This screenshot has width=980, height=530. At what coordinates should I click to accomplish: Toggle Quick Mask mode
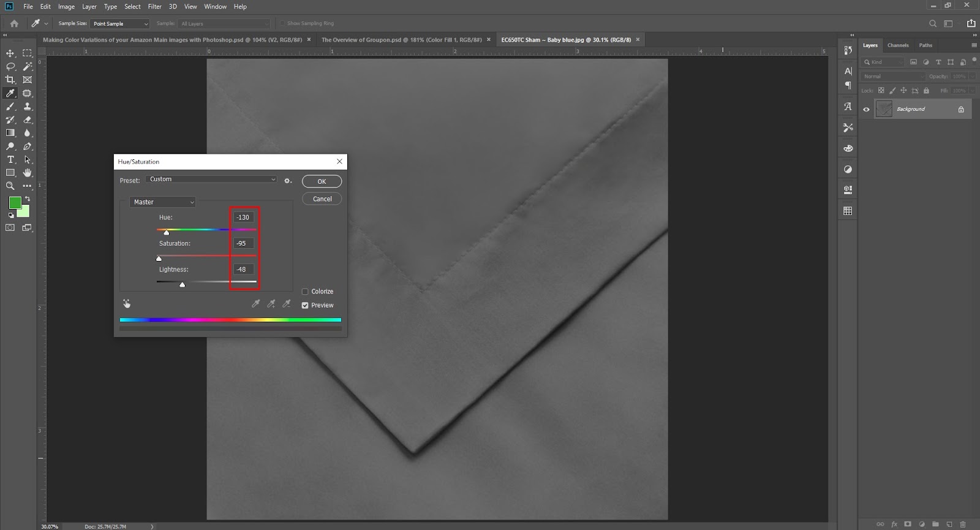click(x=10, y=228)
